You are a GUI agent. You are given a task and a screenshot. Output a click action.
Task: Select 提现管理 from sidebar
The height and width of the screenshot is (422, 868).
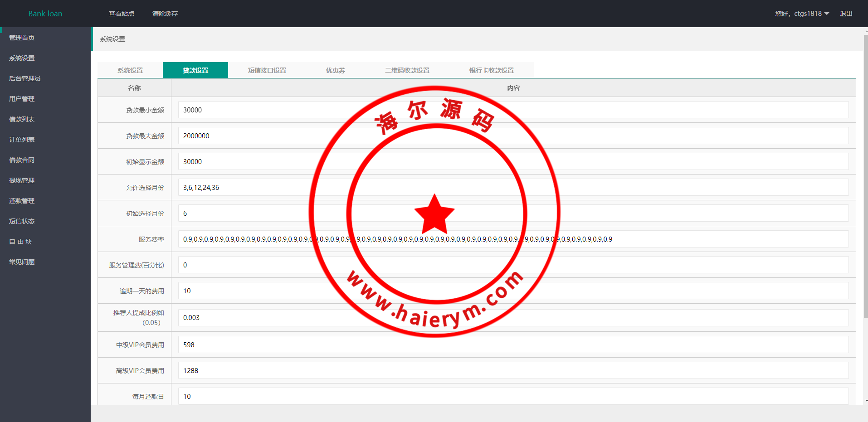22,180
